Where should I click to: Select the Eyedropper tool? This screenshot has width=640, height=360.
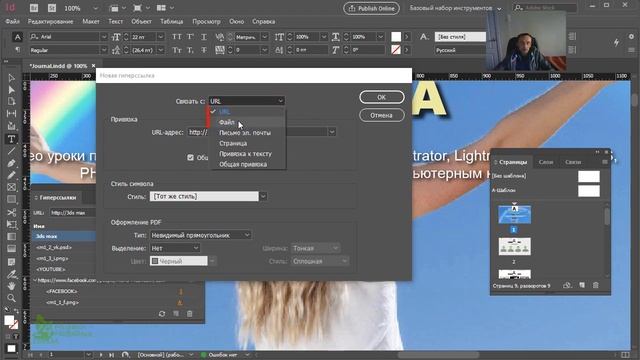pyautogui.click(x=11, y=274)
